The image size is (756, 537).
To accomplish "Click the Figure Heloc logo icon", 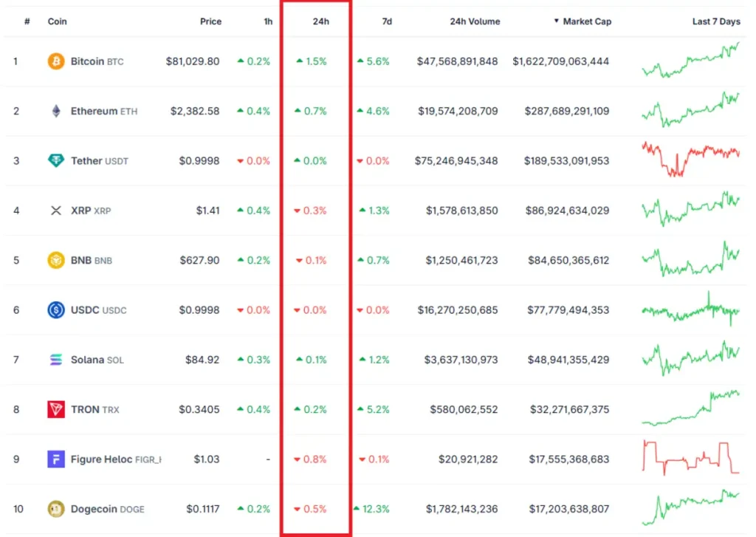I will 56,459.
